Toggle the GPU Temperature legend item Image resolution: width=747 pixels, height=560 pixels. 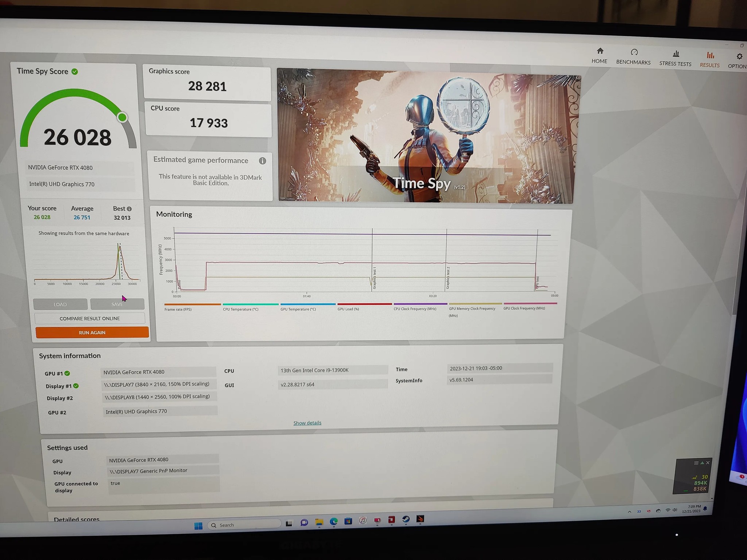coord(308,307)
